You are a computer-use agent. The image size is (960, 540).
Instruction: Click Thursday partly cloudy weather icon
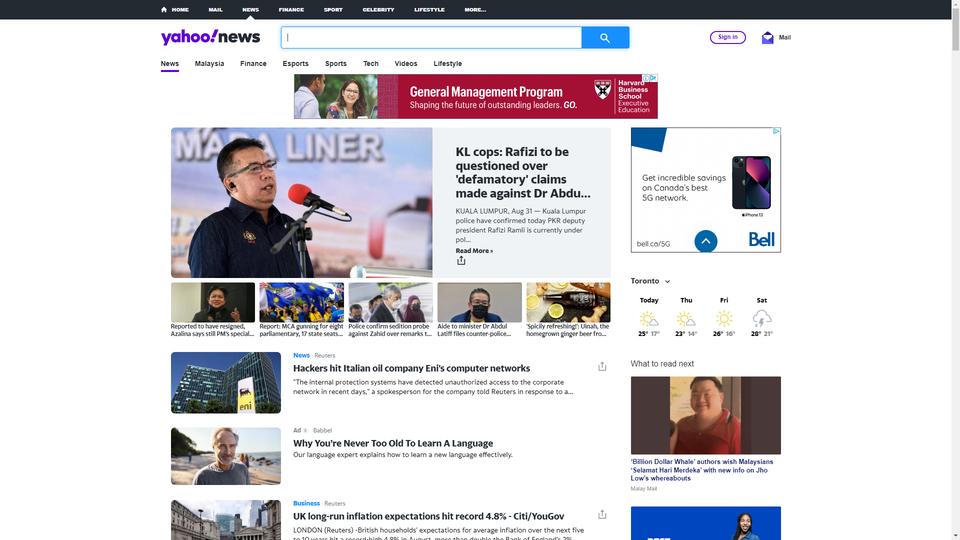[x=686, y=318]
